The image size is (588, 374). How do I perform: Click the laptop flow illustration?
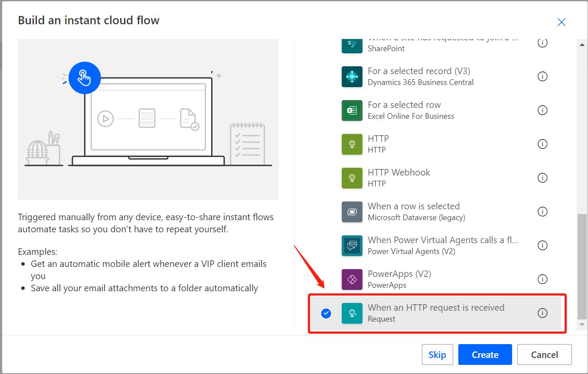[148, 119]
